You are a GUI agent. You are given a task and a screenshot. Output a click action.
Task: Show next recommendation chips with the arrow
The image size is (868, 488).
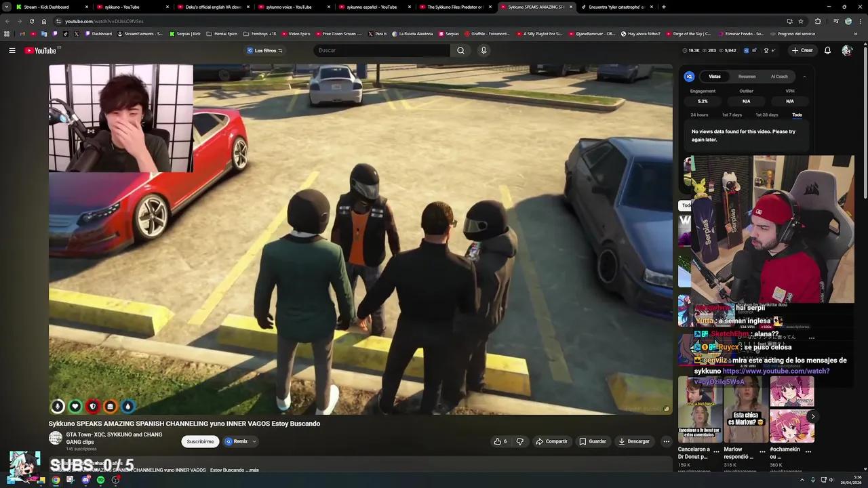tap(812, 416)
